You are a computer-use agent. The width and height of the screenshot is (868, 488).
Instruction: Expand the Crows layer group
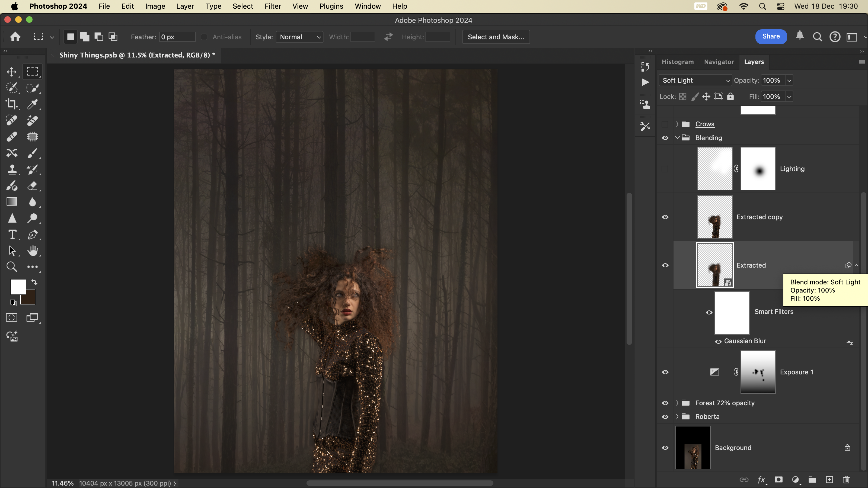coord(677,124)
